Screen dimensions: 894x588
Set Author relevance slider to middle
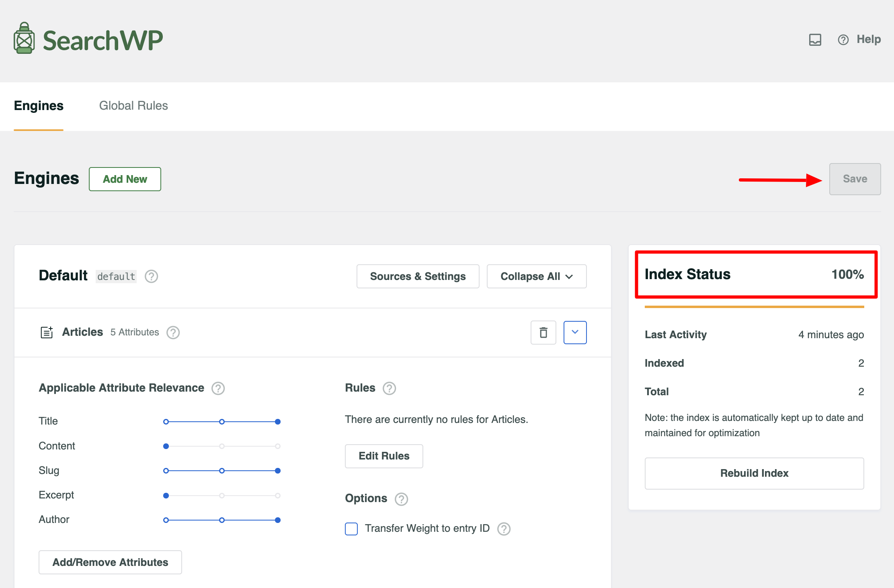point(222,520)
